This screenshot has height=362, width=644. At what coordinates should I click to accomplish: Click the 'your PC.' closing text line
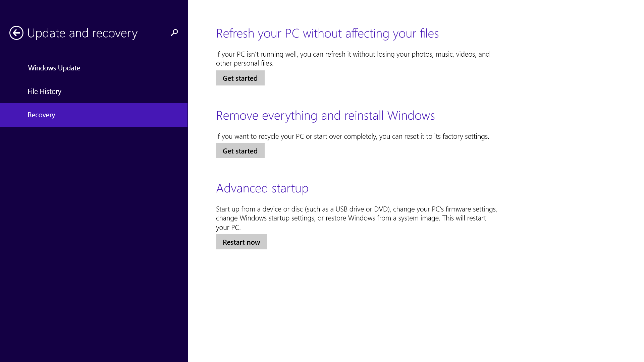point(228,228)
